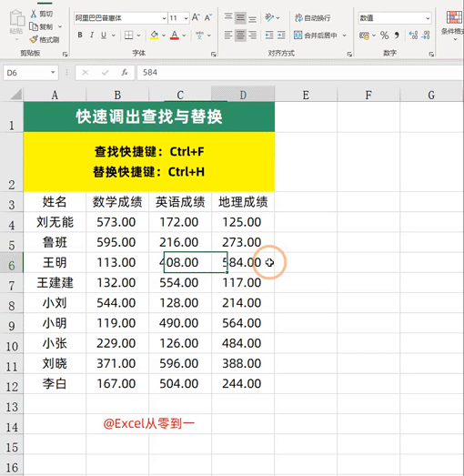This screenshot has width=464, height=476.
Task: Select column G header
Action: click(431, 95)
